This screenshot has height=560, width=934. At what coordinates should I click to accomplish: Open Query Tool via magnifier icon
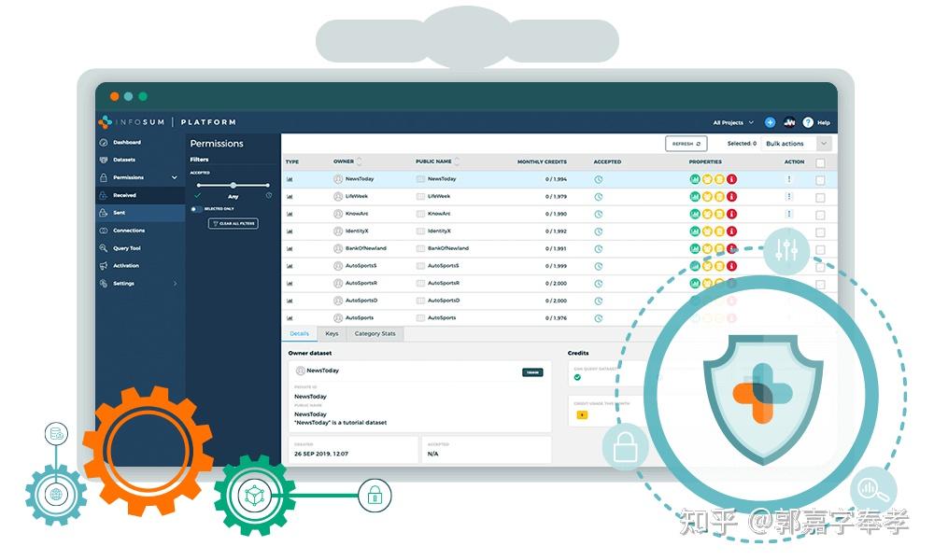[x=104, y=248]
